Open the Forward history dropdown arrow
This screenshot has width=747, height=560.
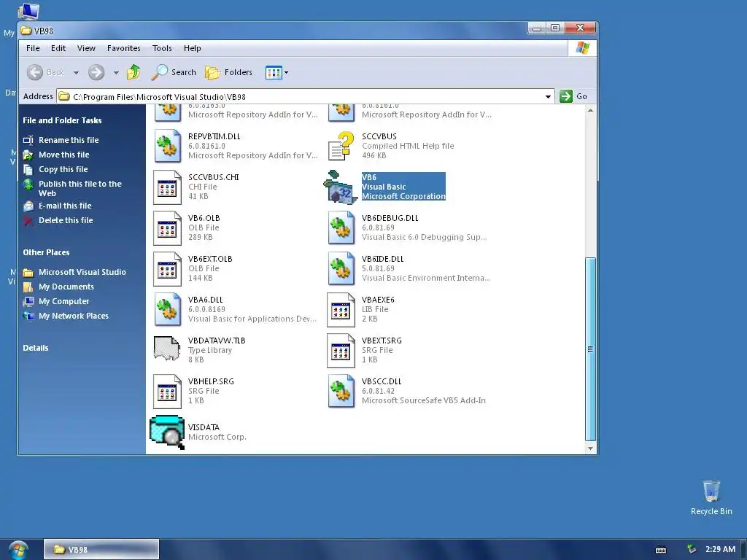pos(116,73)
